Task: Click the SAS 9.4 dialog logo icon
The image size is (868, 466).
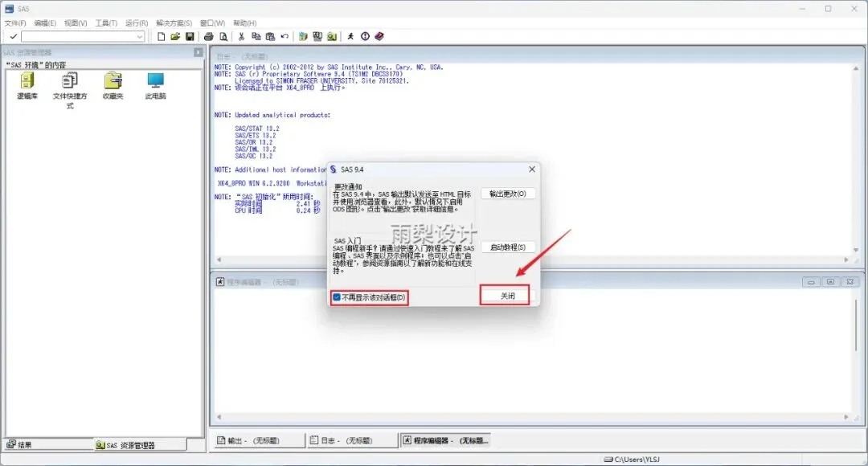Action: tap(334, 170)
